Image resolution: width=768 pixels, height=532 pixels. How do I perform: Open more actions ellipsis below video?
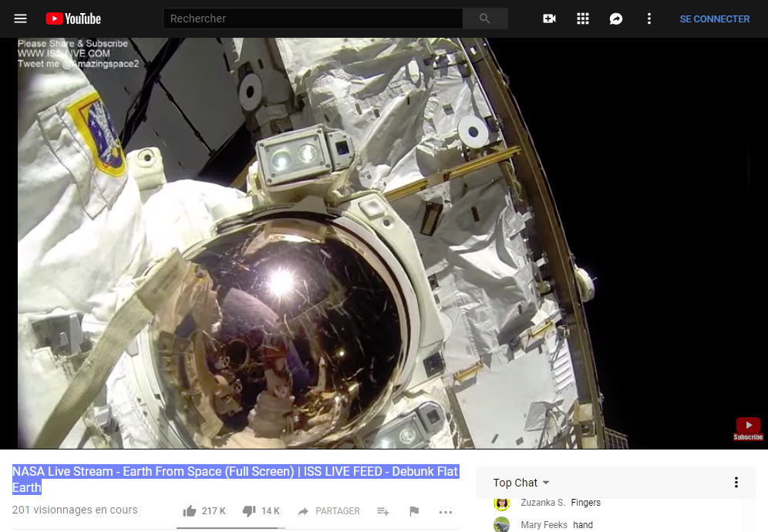tap(446, 512)
